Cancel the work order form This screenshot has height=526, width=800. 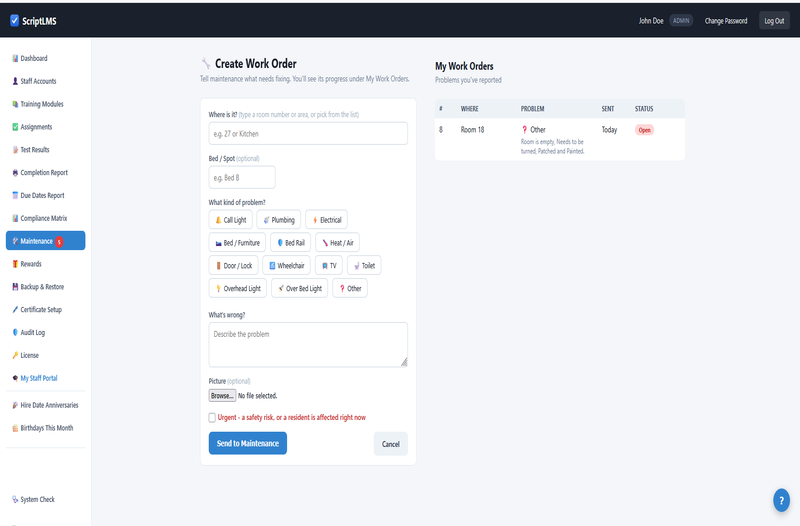[x=391, y=444]
